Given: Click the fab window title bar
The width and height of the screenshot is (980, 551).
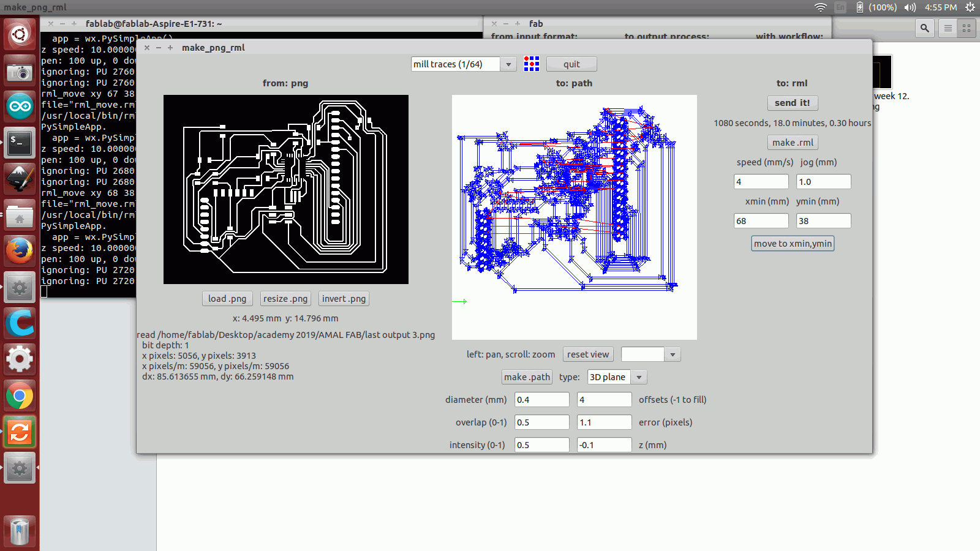Looking at the screenshot, I should [x=657, y=23].
